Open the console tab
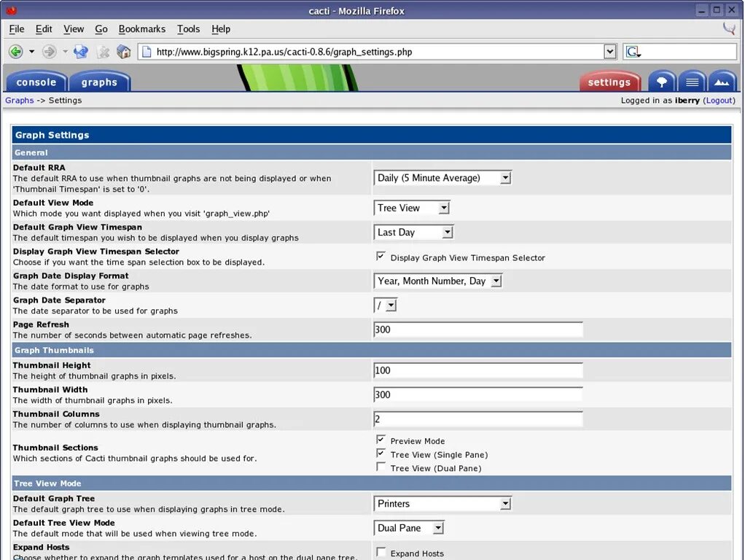This screenshot has height=560, width=745. [x=36, y=82]
